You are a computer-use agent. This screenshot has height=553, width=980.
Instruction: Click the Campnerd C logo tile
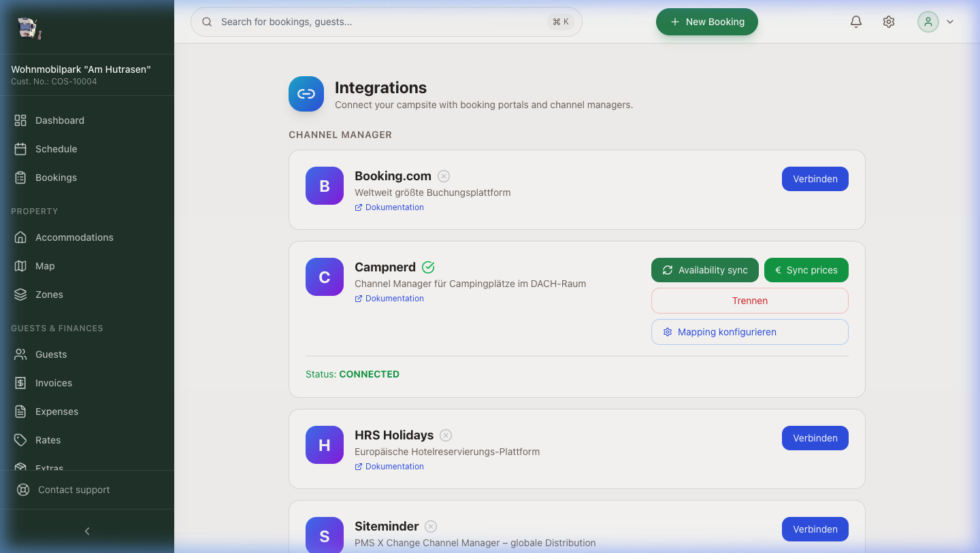tap(325, 277)
